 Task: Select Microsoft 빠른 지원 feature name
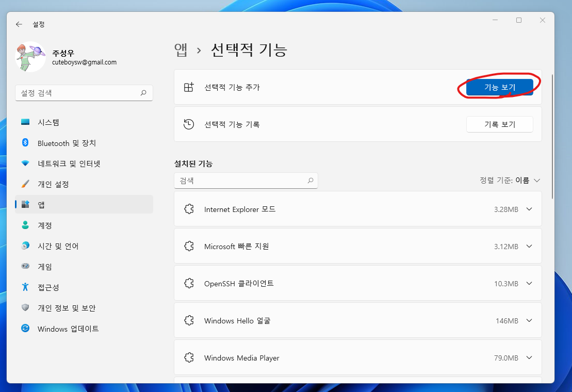pos(236,247)
